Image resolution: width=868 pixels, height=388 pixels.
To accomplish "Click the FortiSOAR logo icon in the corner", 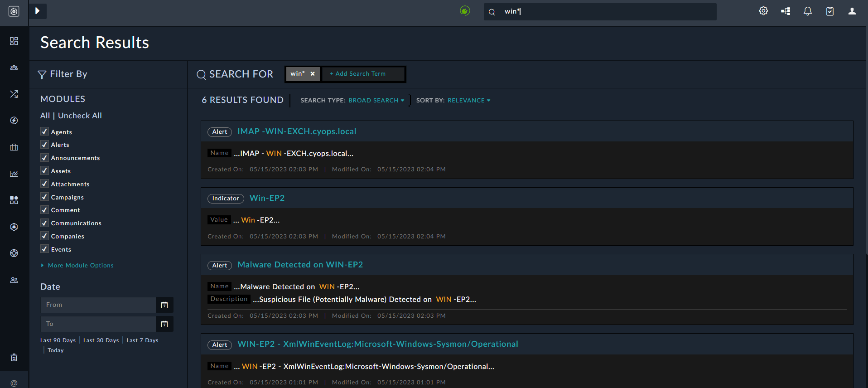I will 14,11.
